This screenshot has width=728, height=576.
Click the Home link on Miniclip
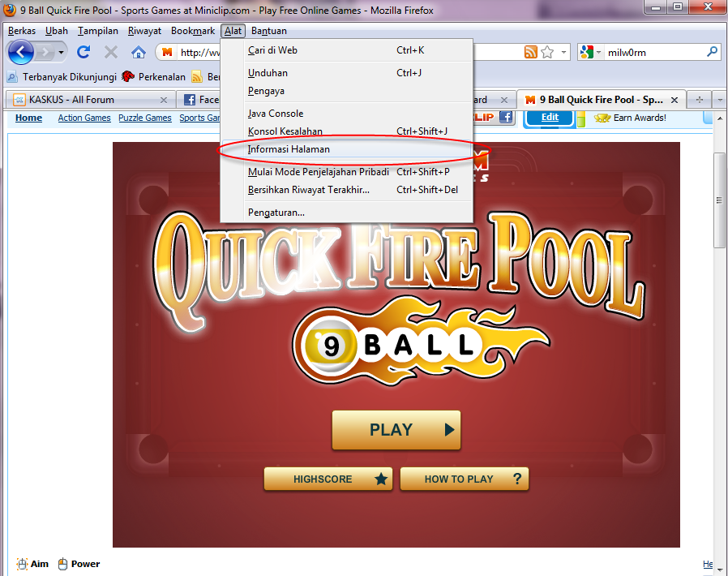pos(29,118)
